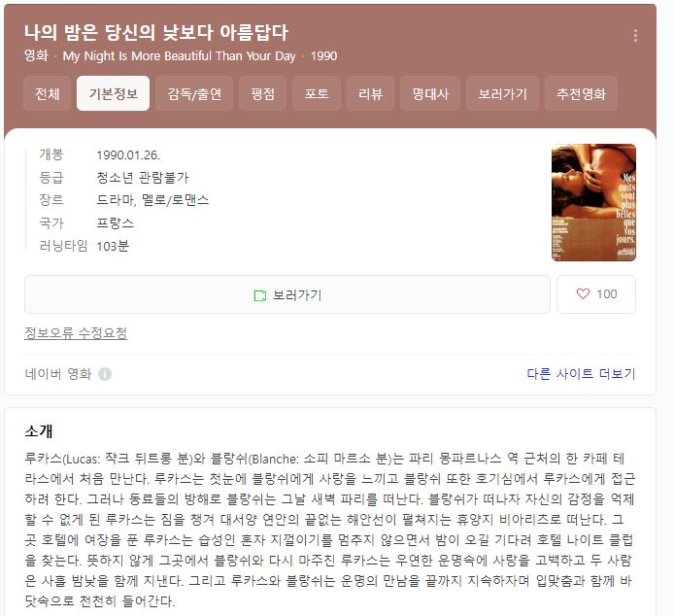This screenshot has width=674, height=616.
Task: Select the 기본정보 tab
Action: pyautogui.click(x=113, y=93)
